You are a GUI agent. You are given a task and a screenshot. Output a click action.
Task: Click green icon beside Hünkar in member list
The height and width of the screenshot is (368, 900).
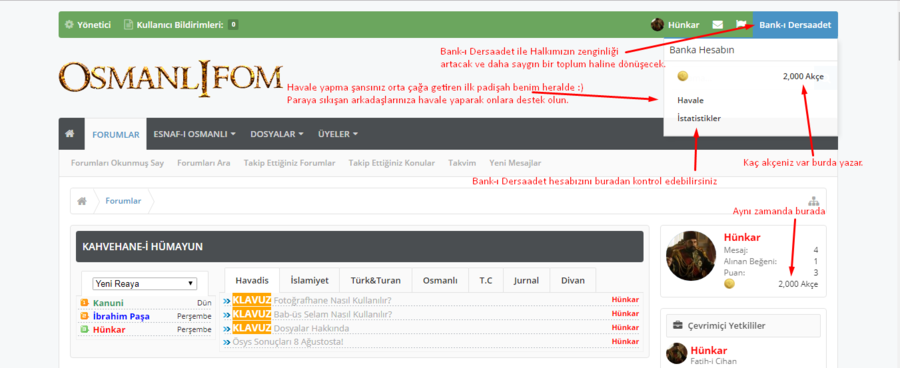84,330
